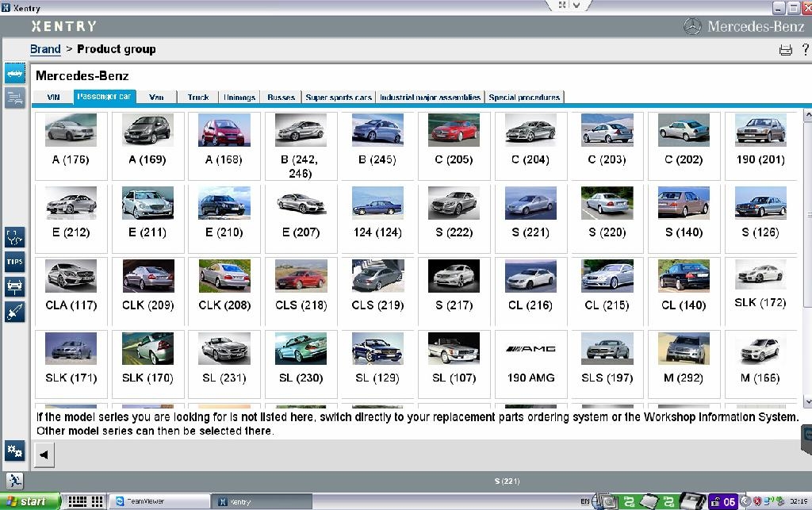Click the running man exit icon
The height and width of the screenshot is (510, 812).
click(14, 481)
